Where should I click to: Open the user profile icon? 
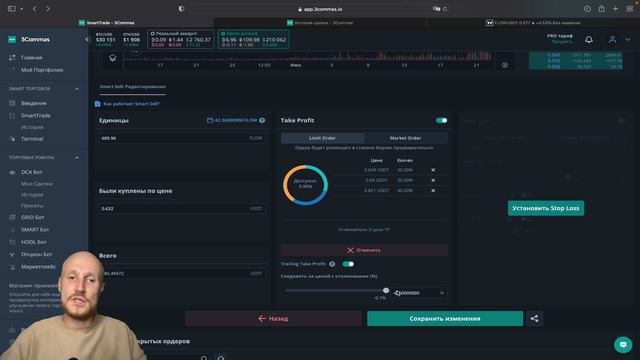point(612,39)
